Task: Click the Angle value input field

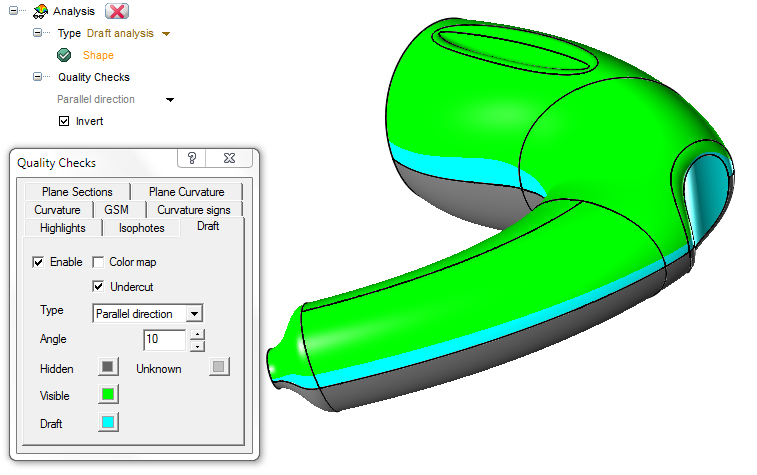Action: point(164,340)
